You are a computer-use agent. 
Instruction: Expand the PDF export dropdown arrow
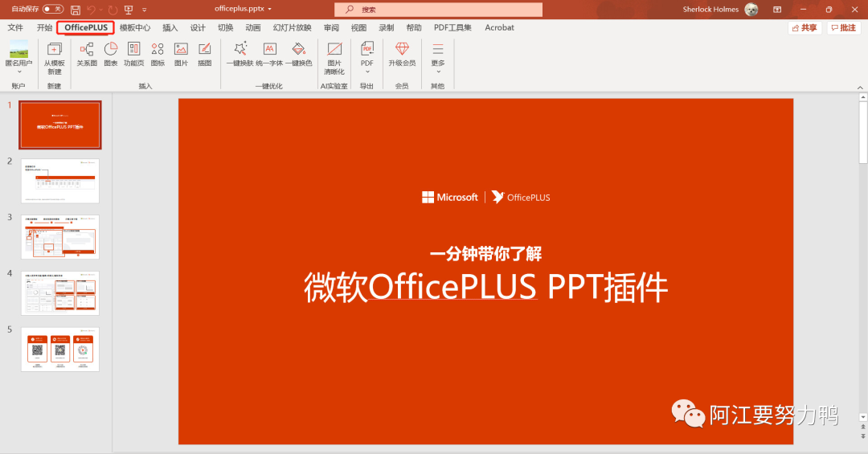pos(367,72)
